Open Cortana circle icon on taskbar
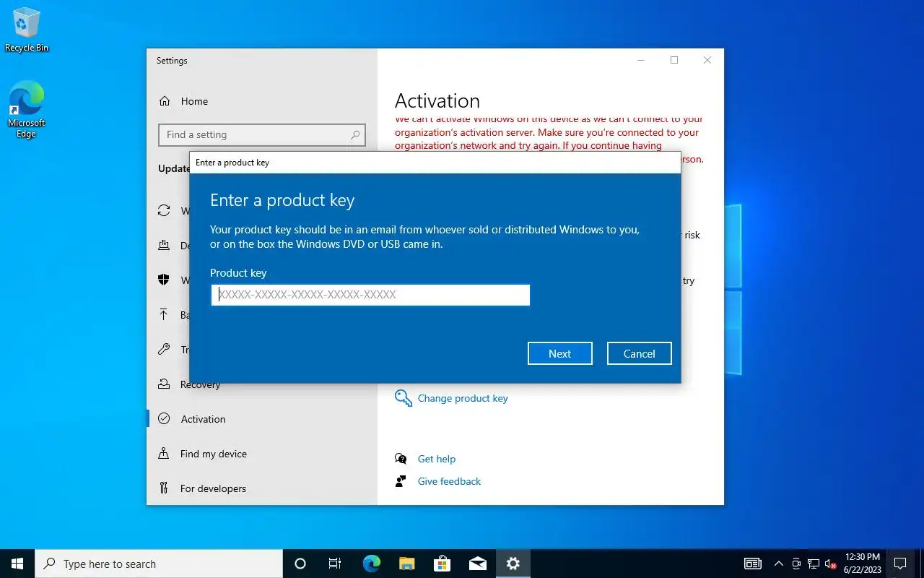This screenshot has height=578, width=924. click(x=300, y=564)
